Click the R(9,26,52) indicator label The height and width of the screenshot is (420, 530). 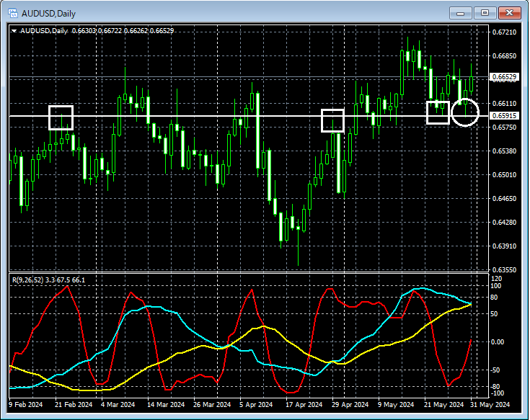(x=27, y=280)
